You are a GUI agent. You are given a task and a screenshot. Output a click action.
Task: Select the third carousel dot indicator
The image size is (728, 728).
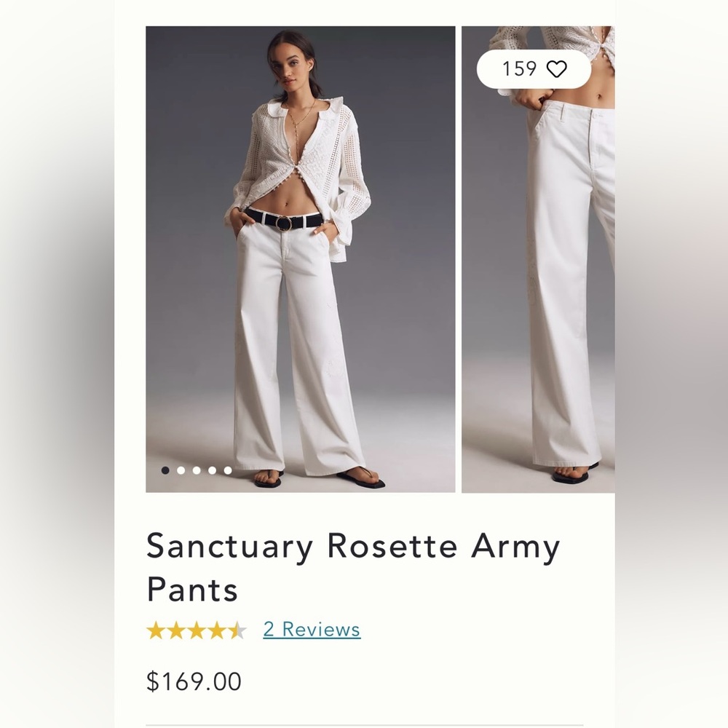(198, 472)
